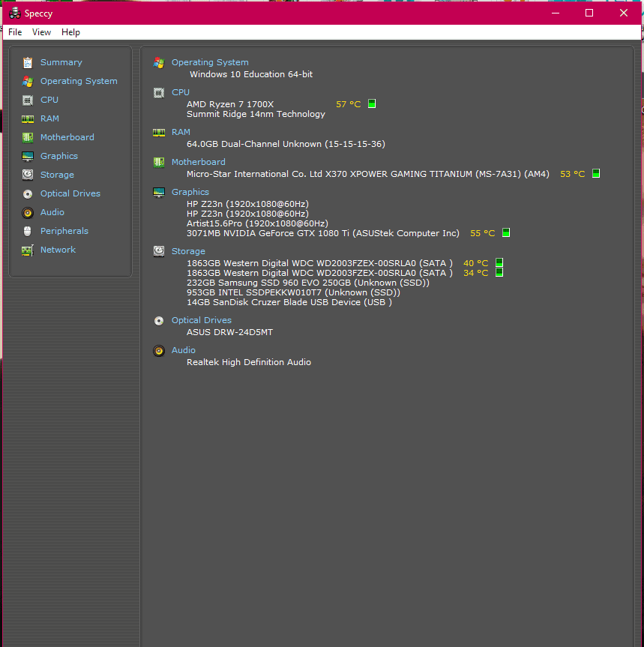Click the 57 °C CPU temperature value
The width and height of the screenshot is (644, 647).
pyautogui.click(x=348, y=104)
